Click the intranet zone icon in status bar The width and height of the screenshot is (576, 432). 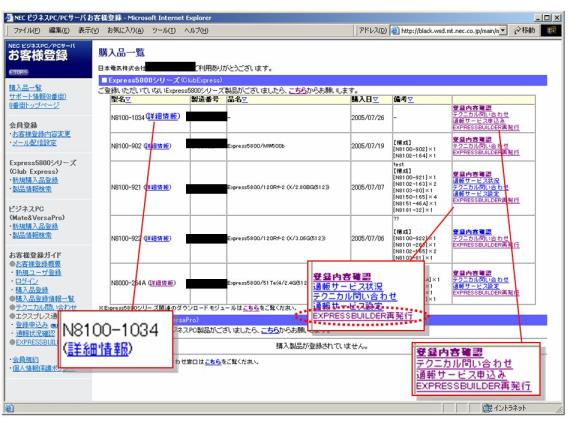point(487,408)
